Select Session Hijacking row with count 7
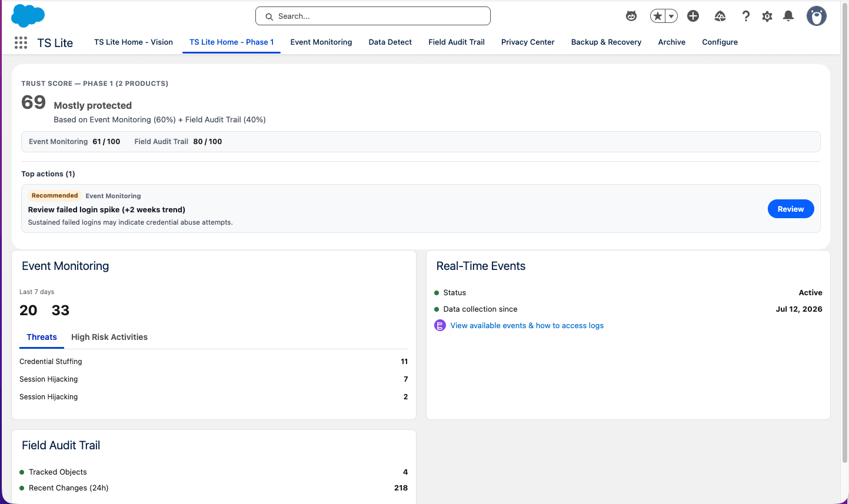Image resolution: width=849 pixels, height=504 pixels. (214, 379)
